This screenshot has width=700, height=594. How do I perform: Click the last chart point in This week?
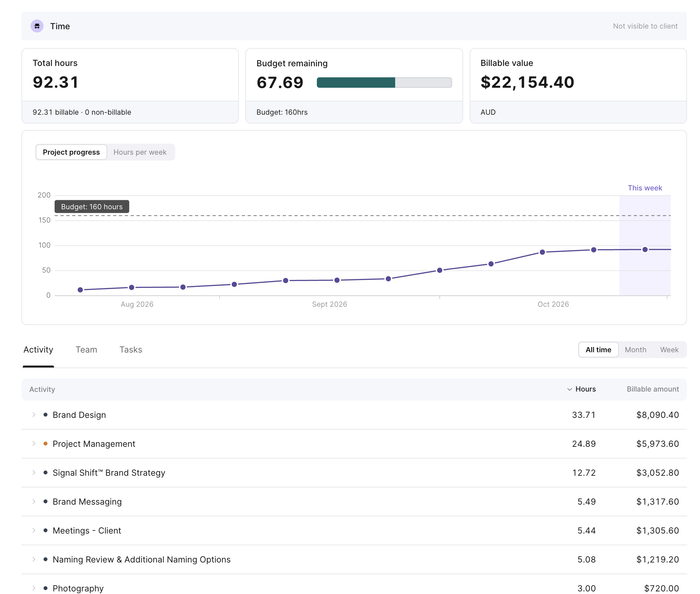(645, 250)
